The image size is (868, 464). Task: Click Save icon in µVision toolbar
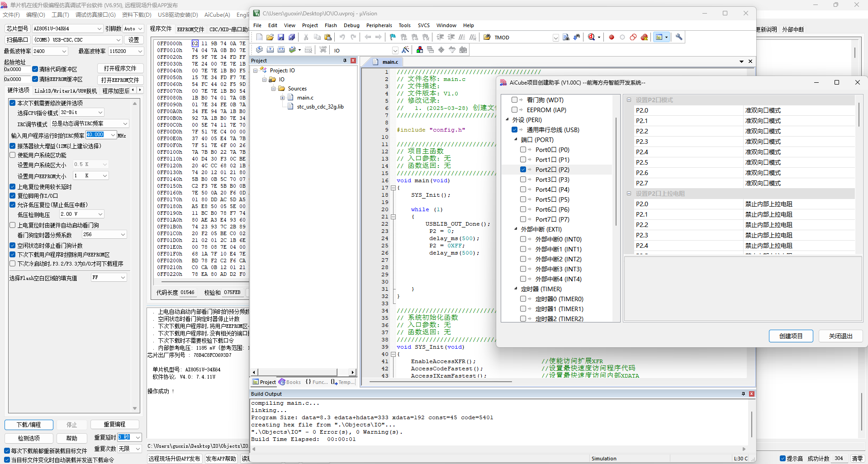point(281,37)
